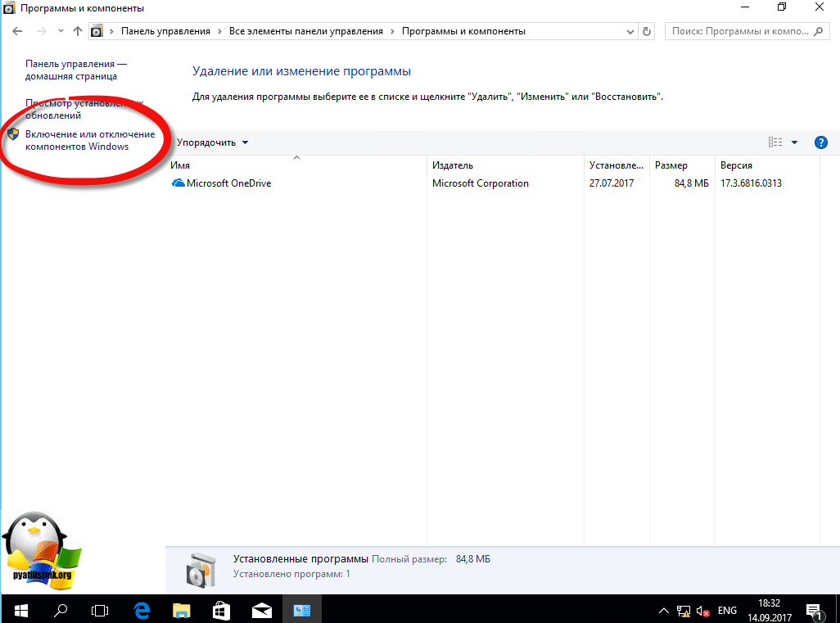Click the search magnifier icon
Viewport: 840px width, 623px height.
(818, 31)
